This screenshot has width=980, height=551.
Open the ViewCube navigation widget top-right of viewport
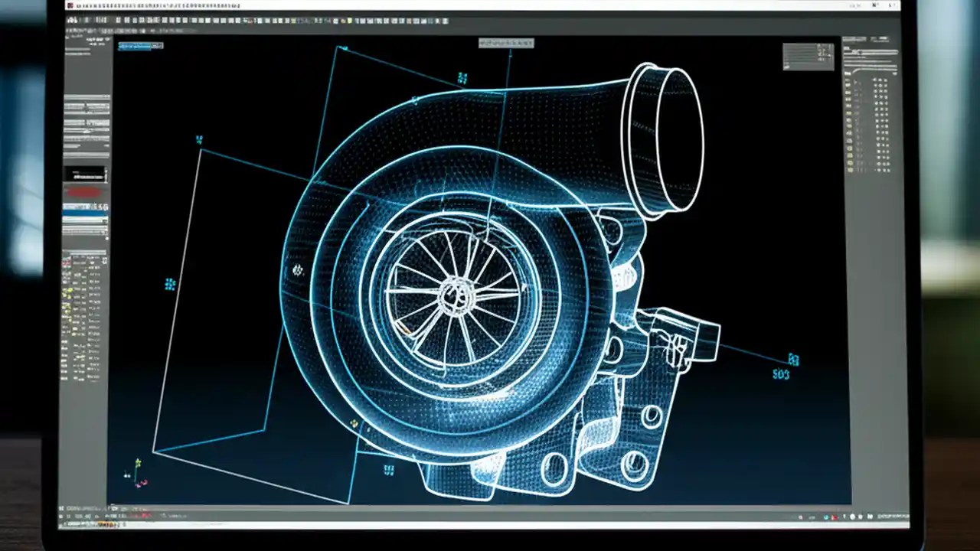[808, 57]
